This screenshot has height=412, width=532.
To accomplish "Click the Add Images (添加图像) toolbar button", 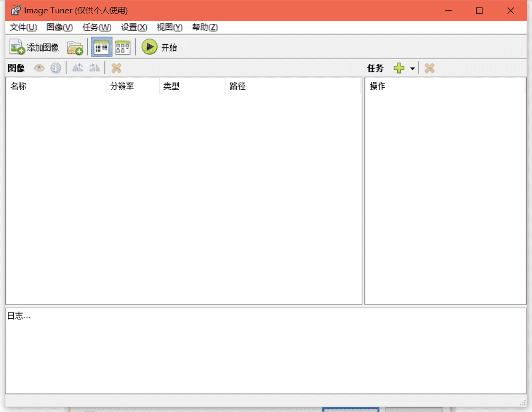I will tap(34, 47).
